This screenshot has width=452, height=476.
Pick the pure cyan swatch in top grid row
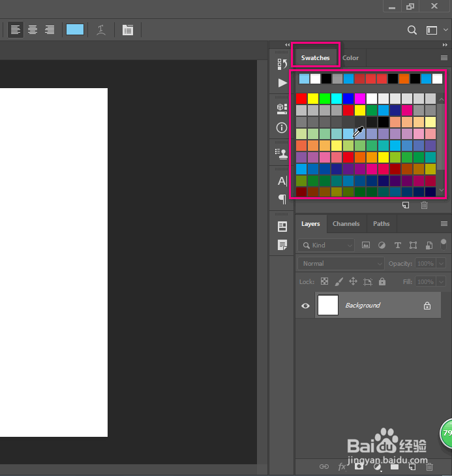point(337,99)
